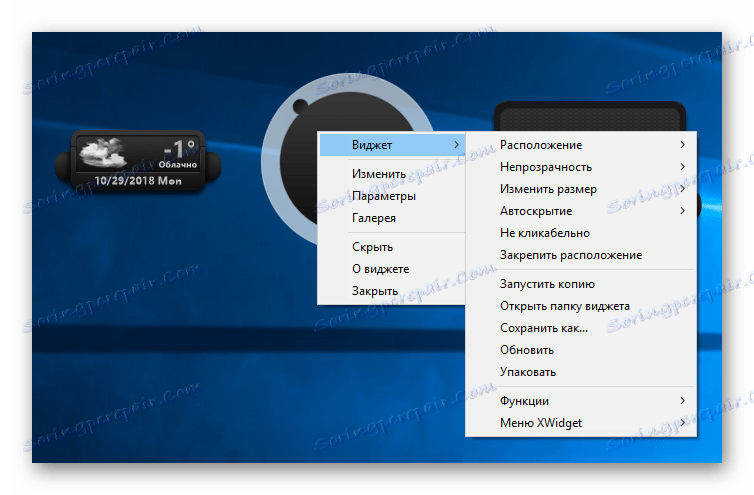
Task: Click the round dial widget's small knob
Action: tap(301, 106)
